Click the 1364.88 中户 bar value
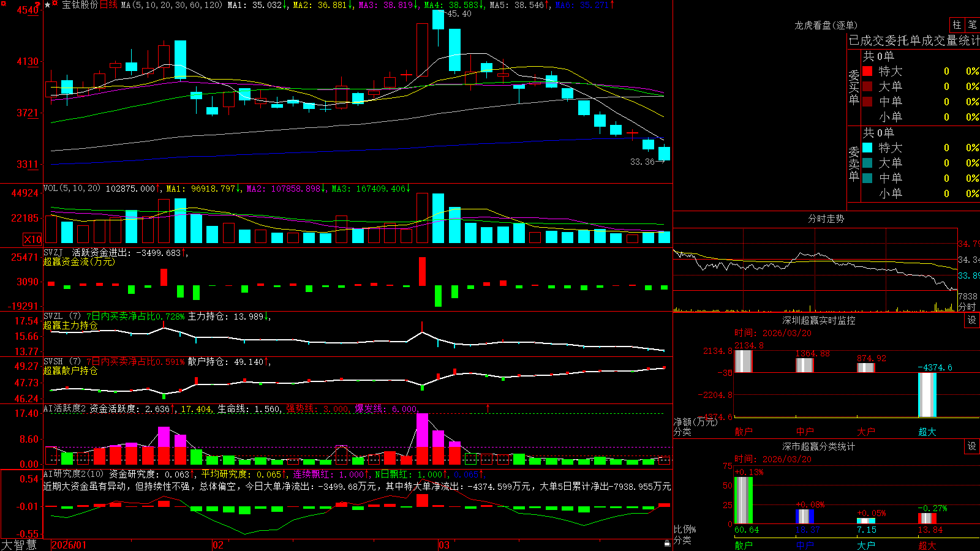Image resolution: width=980 pixels, height=551 pixels. tap(812, 353)
